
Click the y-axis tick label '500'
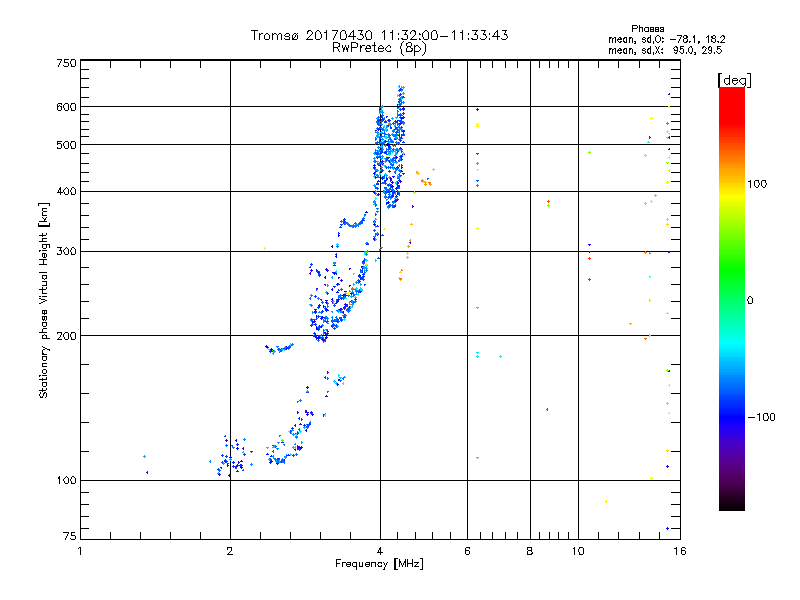[x=66, y=145]
